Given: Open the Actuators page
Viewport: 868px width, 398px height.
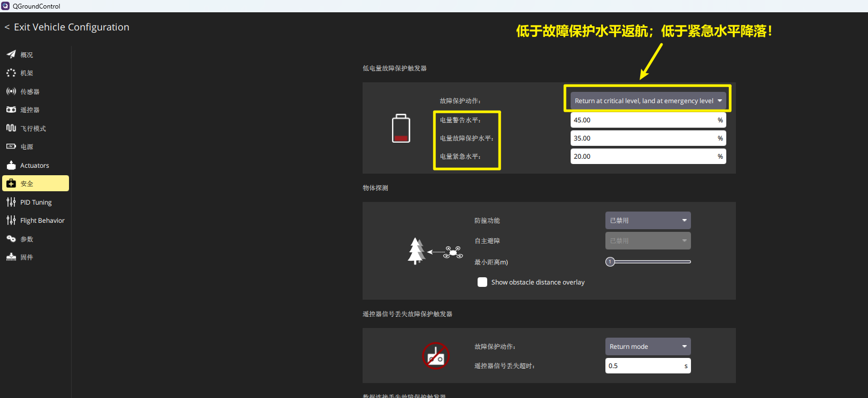Looking at the screenshot, I should click(35, 165).
